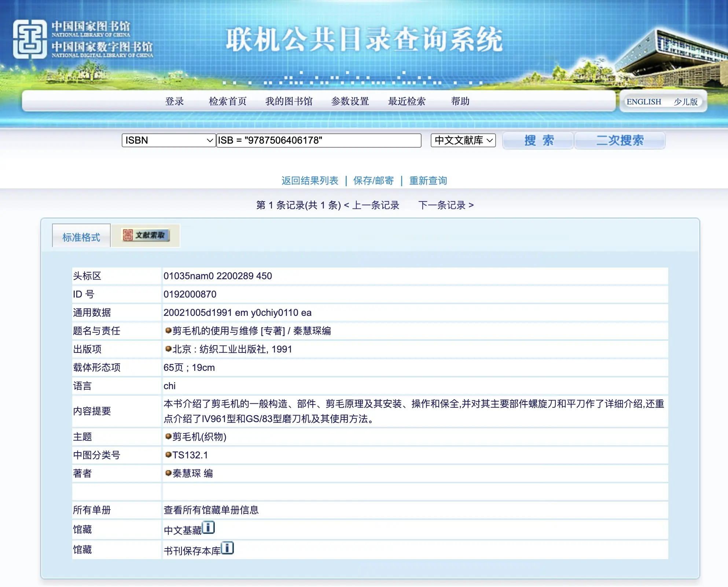Open 参数设置 from the menu
Viewport: 728px width, 587px height.
350,101
